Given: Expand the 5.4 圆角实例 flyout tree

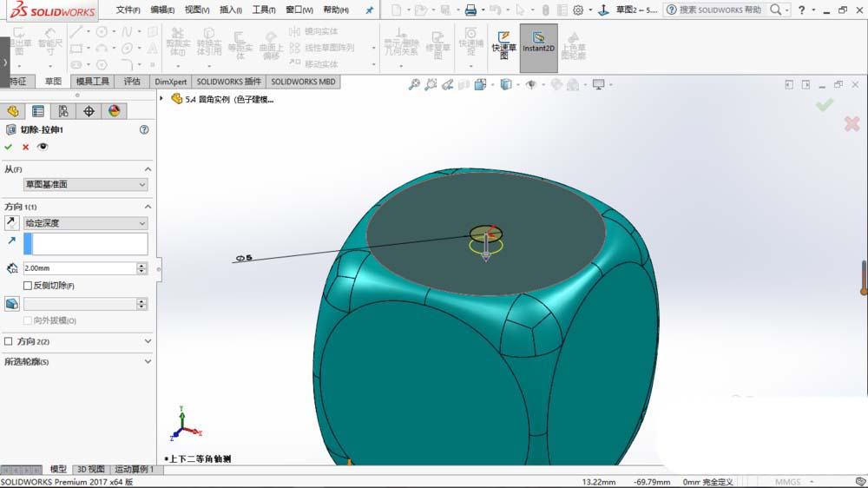Looking at the screenshot, I should pos(161,99).
